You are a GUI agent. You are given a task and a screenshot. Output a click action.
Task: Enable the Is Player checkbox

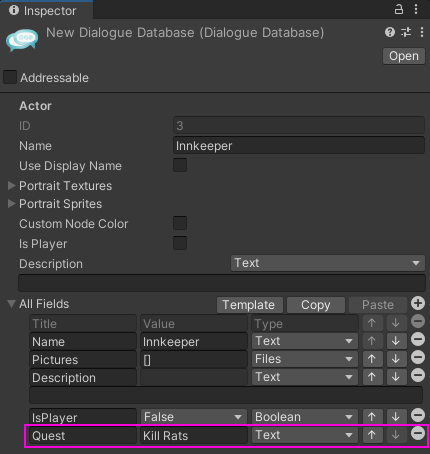[x=180, y=243]
